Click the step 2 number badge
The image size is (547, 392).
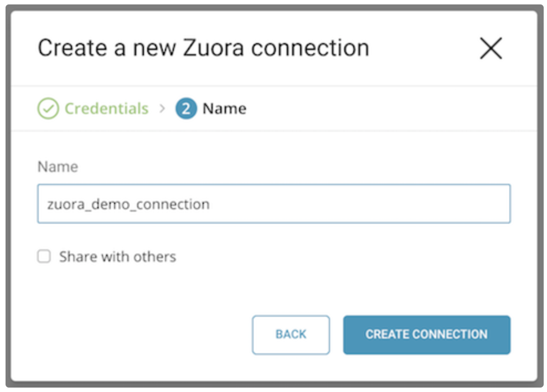186,109
